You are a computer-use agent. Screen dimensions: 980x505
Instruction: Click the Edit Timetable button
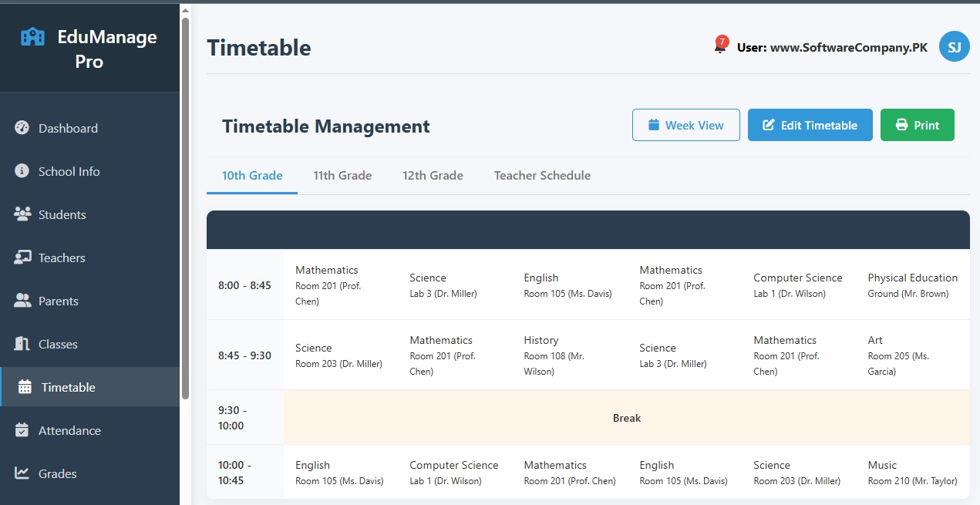[810, 124]
